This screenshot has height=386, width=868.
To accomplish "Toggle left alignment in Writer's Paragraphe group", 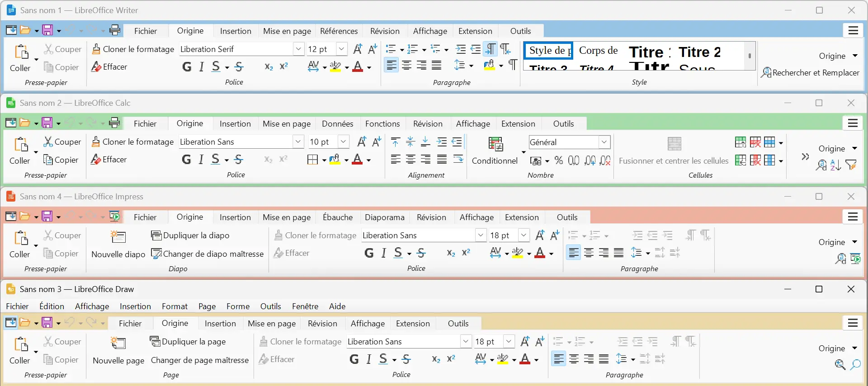I will click(392, 66).
